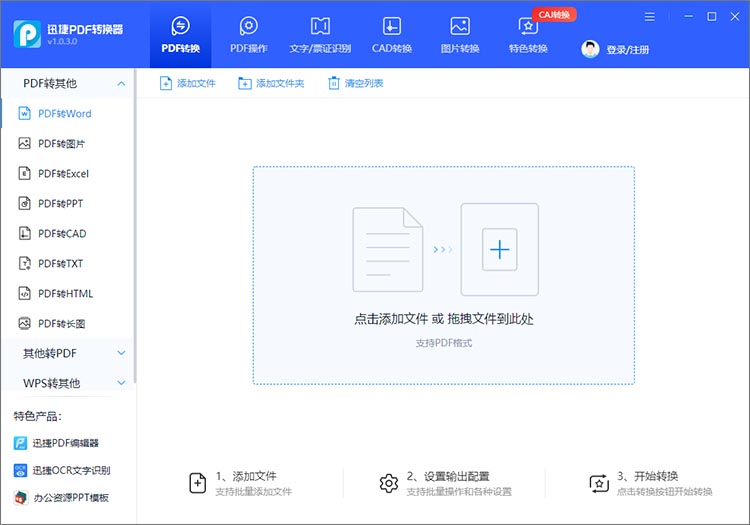Click the PDF转HTML code icon
This screenshot has height=525, width=750.
pyautogui.click(x=24, y=293)
